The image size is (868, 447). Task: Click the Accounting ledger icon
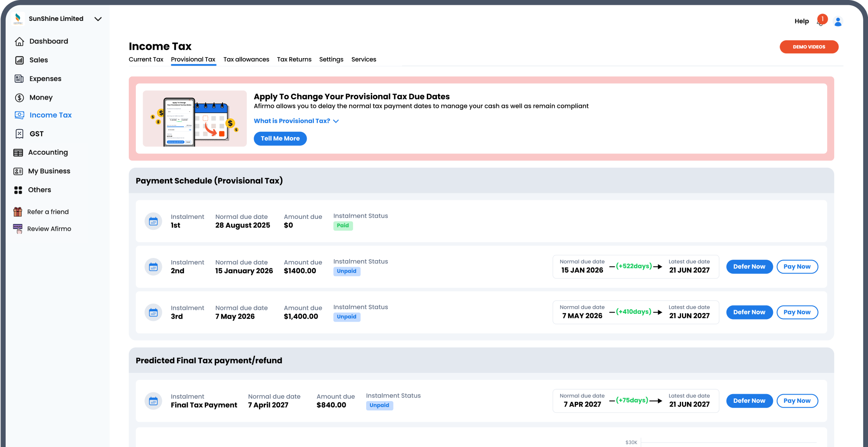(x=18, y=153)
